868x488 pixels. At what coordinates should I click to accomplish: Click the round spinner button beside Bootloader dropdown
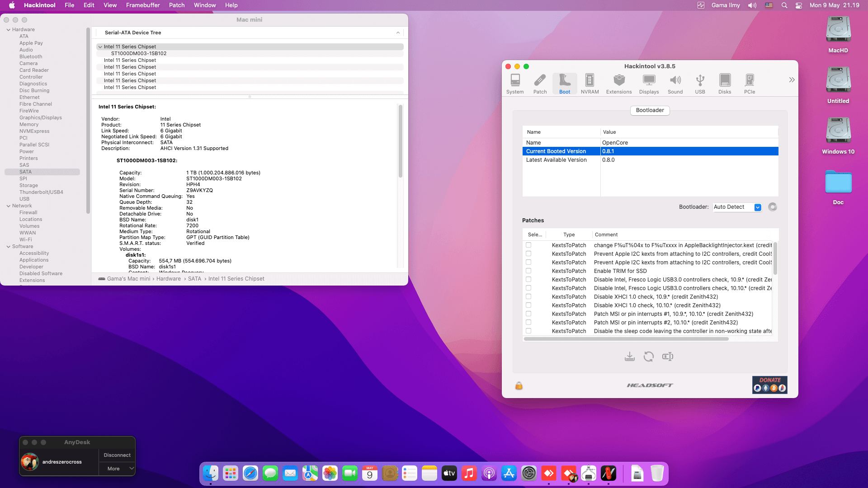click(x=773, y=207)
